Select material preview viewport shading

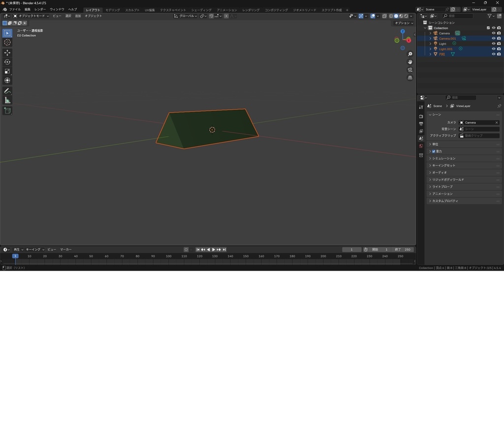(401, 16)
